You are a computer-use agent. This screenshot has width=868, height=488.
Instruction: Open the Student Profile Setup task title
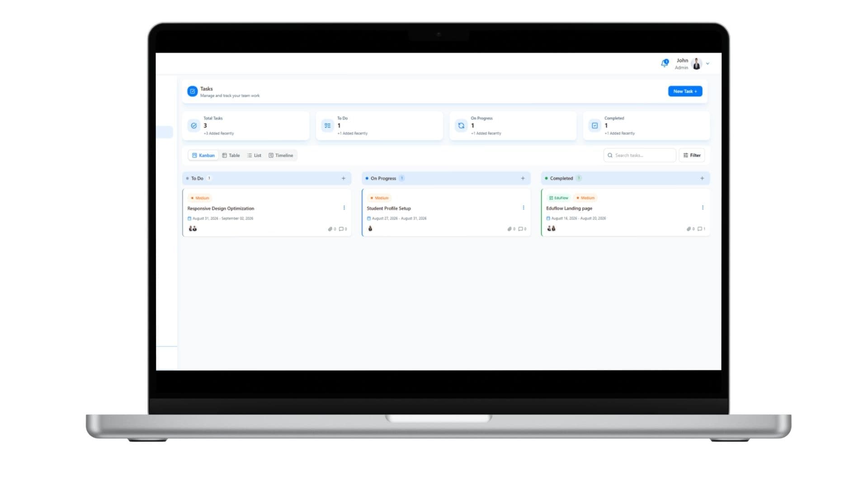coord(389,209)
